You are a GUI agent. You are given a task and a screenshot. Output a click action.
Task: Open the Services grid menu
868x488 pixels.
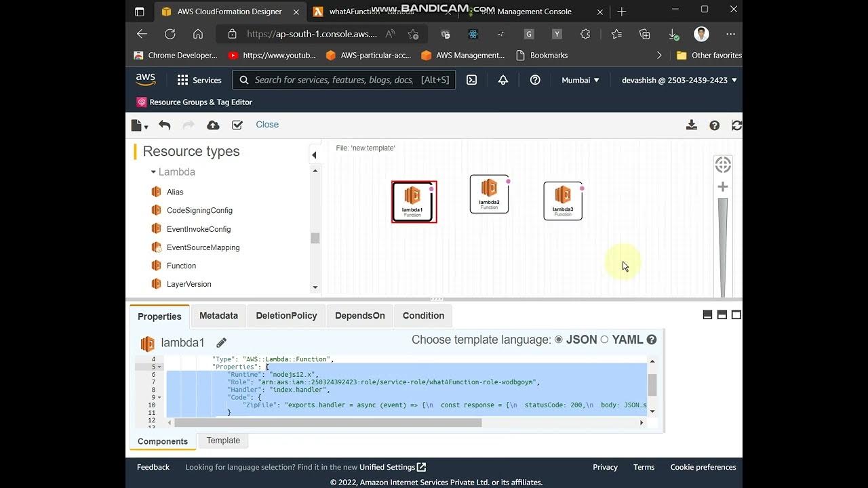click(x=199, y=80)
